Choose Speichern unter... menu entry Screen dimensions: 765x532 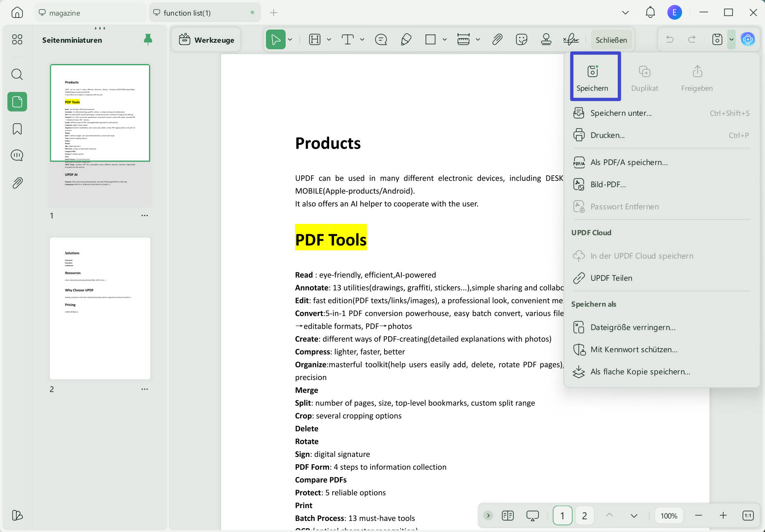pyautogui.click(x=661, y=113)
